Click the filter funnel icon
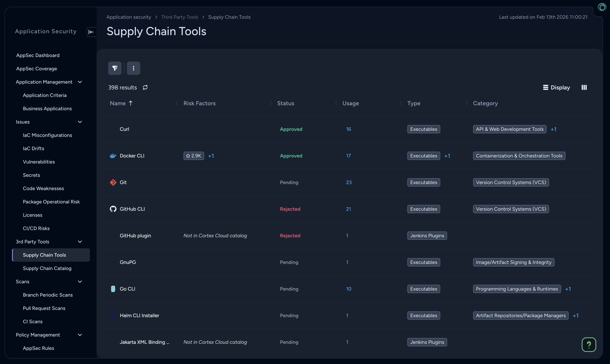610x364 pixels. 115,68
